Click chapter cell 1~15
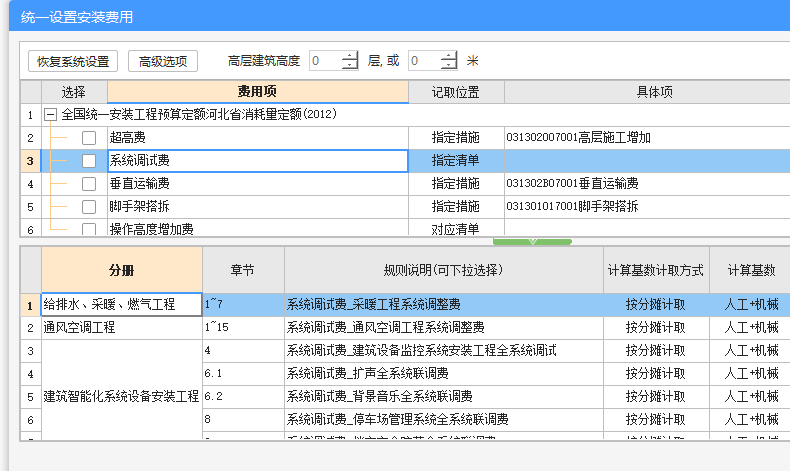790x471 pixels. click(243, 328)
